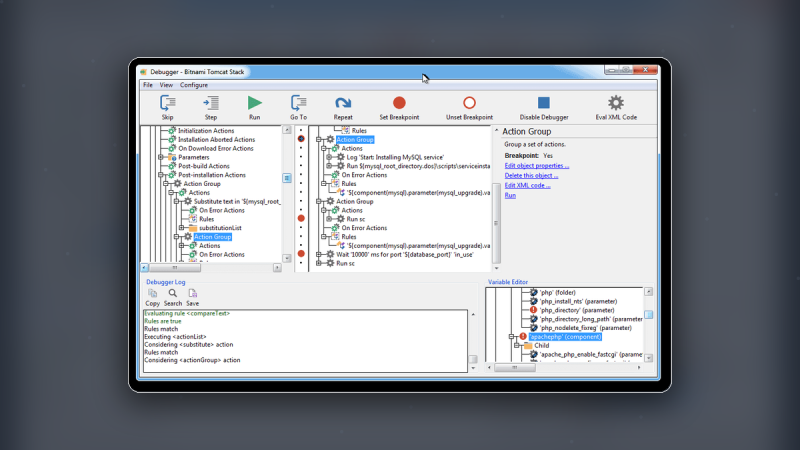Collapse the Child folder node
Image resolution: width=800 pixels, height=450 pixels.
coord(517,345)
